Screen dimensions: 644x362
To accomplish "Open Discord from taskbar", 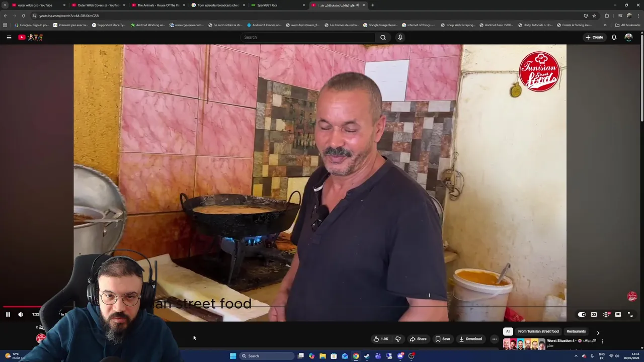I will pyautogui.click(x=400, y=356).
